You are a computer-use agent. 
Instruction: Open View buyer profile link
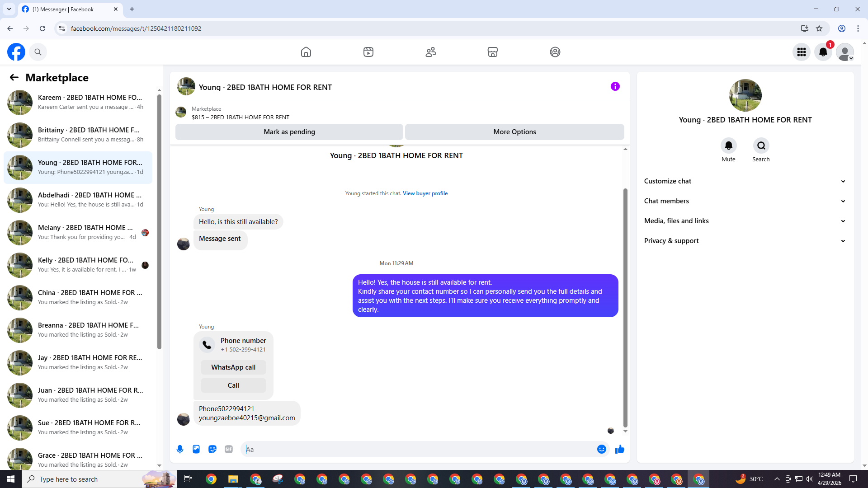pos(425,193)
